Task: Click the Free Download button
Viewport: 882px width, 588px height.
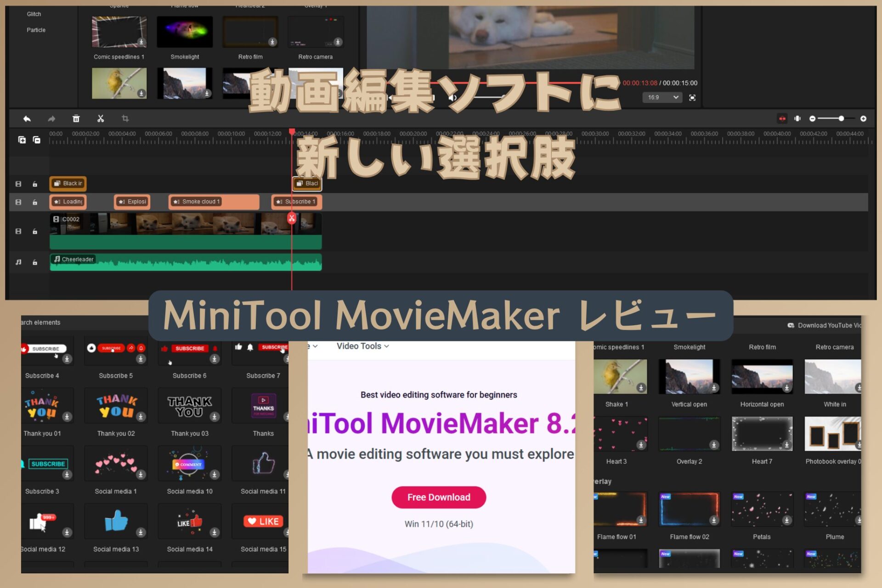Action: pos(439,497)
